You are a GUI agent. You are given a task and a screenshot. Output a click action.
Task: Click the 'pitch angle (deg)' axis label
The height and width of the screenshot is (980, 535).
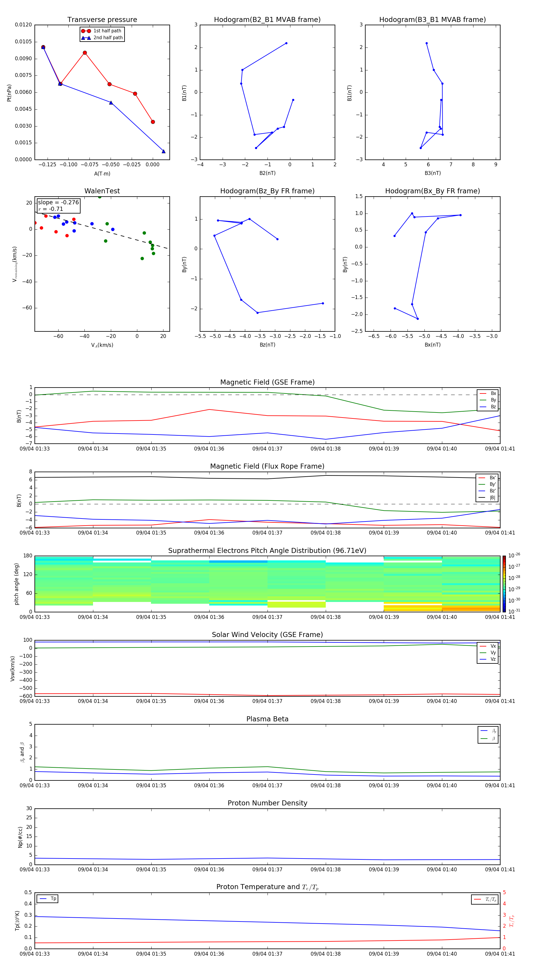tap(16, 584)
